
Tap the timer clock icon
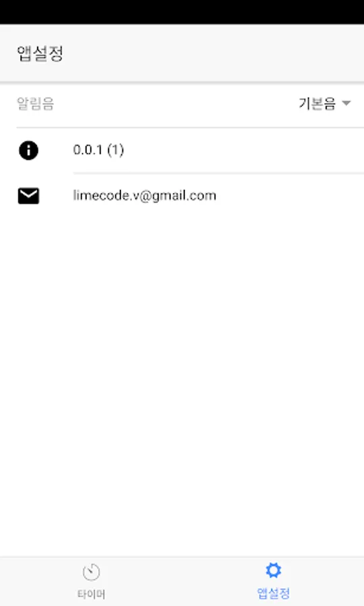91,572
